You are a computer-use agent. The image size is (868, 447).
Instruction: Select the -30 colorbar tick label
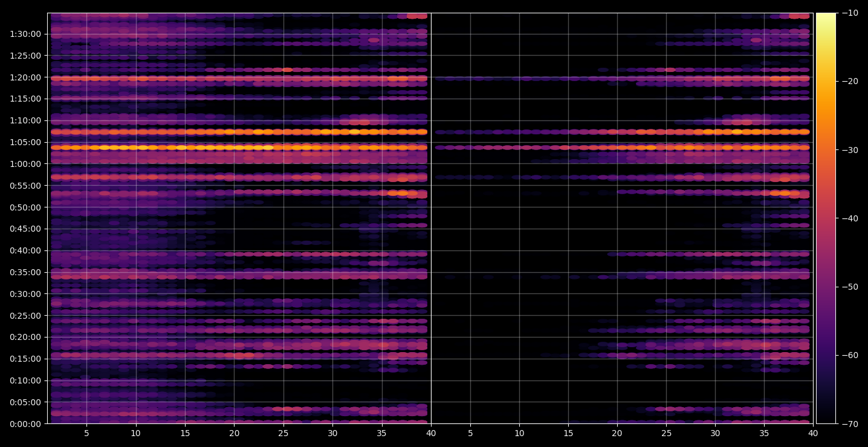click(850, 150)
